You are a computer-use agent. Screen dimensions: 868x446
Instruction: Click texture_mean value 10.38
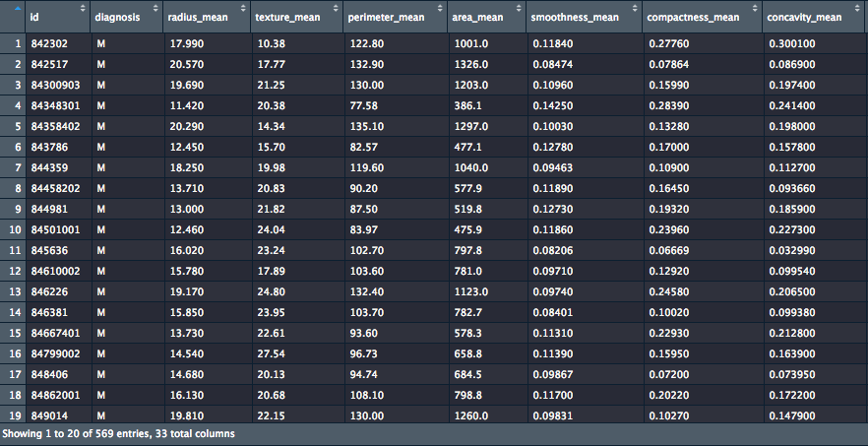pyautogui.click(x=272, y=43)
